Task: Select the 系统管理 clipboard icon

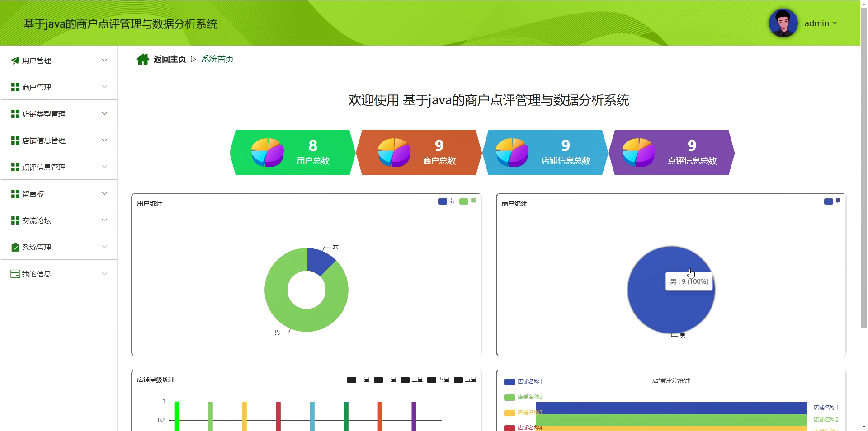Action: pyautogui.click(x=14, y=247)
